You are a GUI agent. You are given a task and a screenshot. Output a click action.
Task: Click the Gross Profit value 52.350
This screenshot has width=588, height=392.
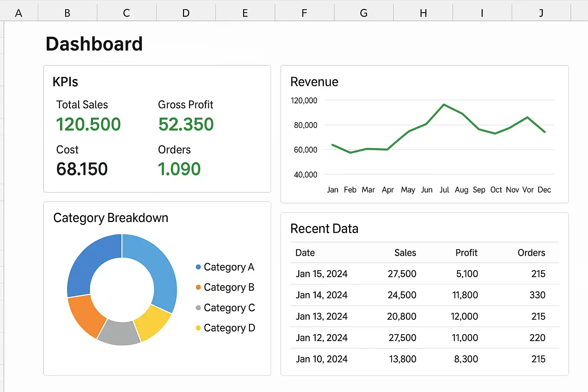coord(186,124)
